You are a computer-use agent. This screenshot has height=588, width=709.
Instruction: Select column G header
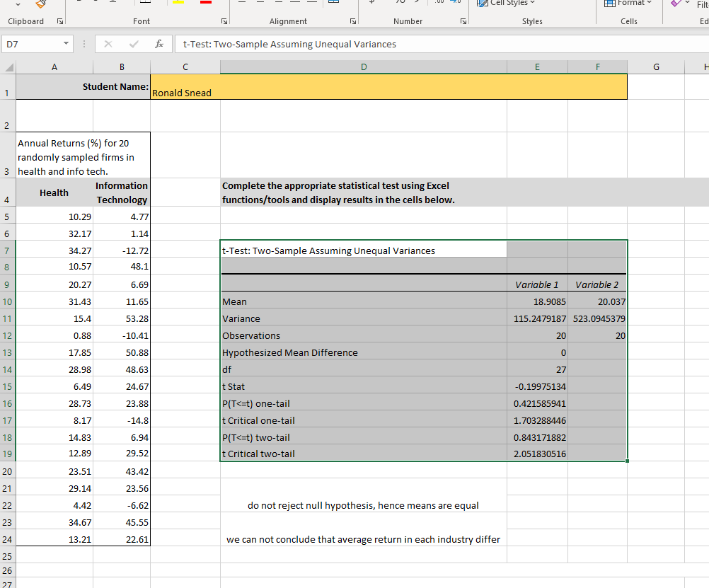(x=656, y=67)
